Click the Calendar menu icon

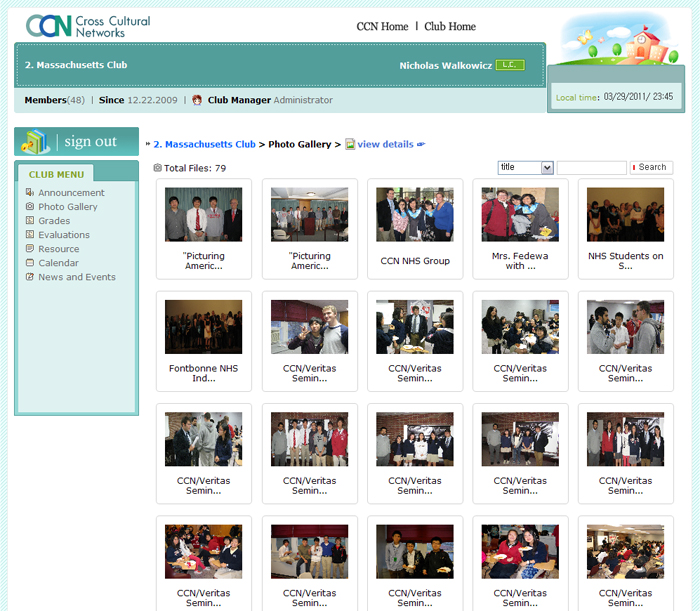(30, 262)
